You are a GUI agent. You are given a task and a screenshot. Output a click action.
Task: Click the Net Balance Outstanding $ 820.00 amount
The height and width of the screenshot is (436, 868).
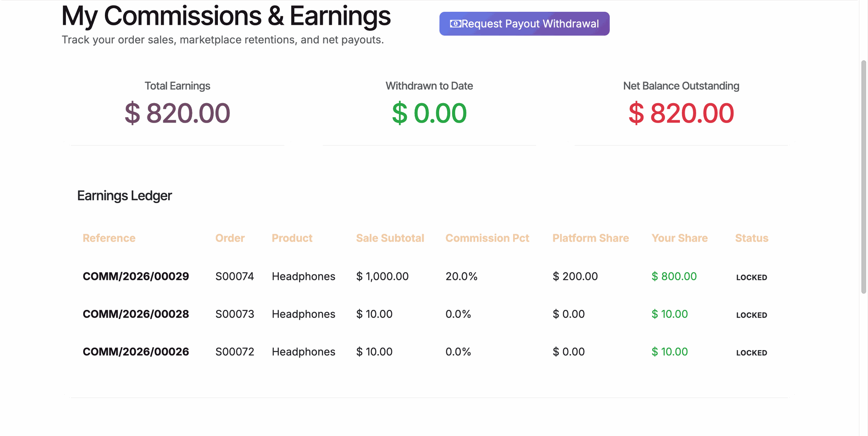coord(681,113)
